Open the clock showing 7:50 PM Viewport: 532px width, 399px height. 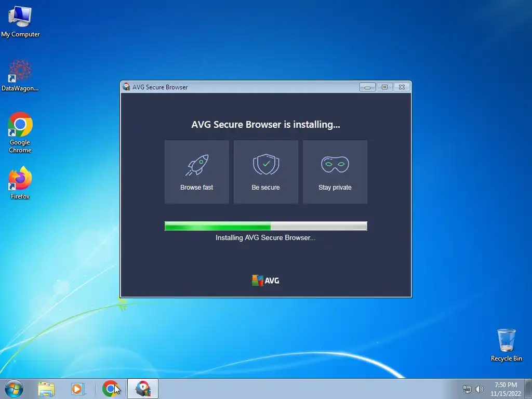click(x=506, y=385)
